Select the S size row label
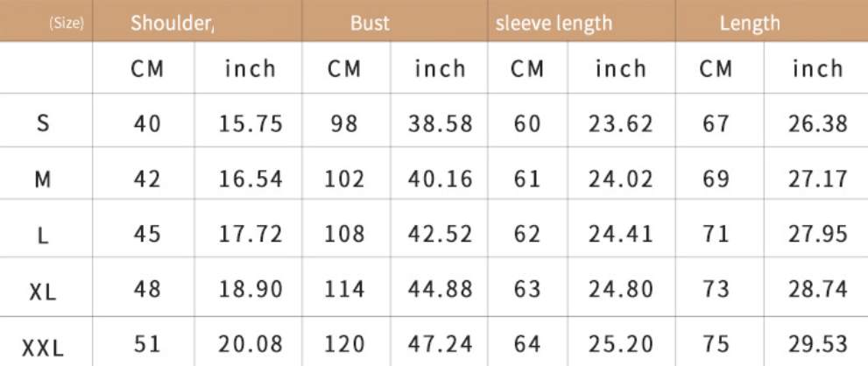The width and height of the screenshot is (868, 366). [x=43, y=123]
